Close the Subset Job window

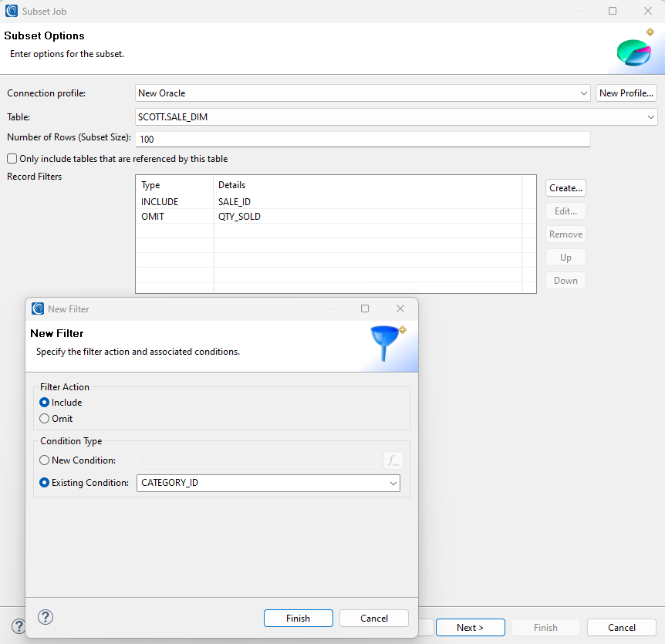tap(647, 11)
